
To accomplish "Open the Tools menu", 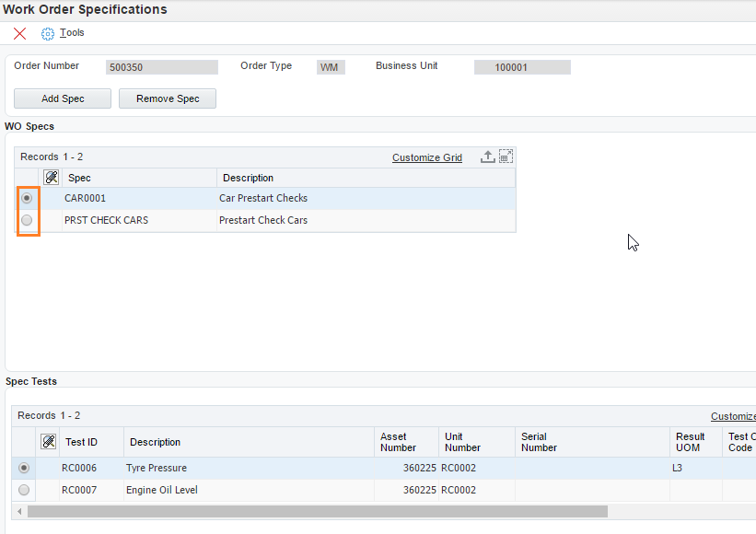I will point(72,33).
